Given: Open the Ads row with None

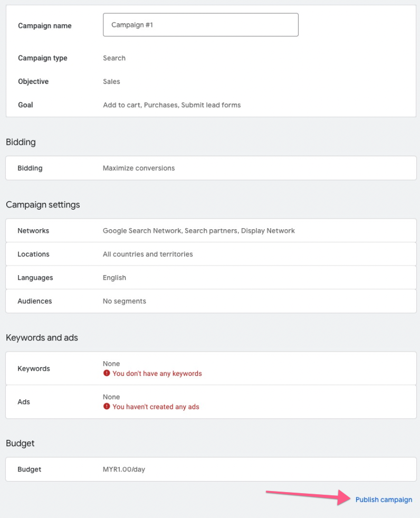Looking at the screenshot, I should 211,402.
